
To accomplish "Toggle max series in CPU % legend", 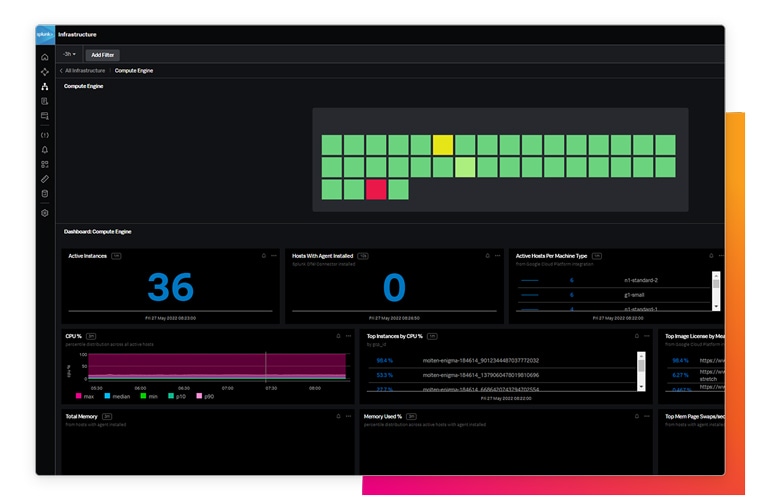I will point(85,396).
